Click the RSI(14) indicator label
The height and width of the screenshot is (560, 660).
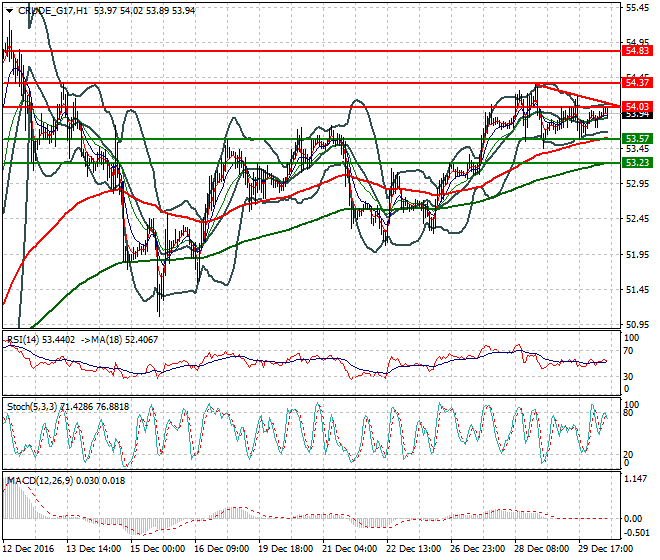coord(23,339)
